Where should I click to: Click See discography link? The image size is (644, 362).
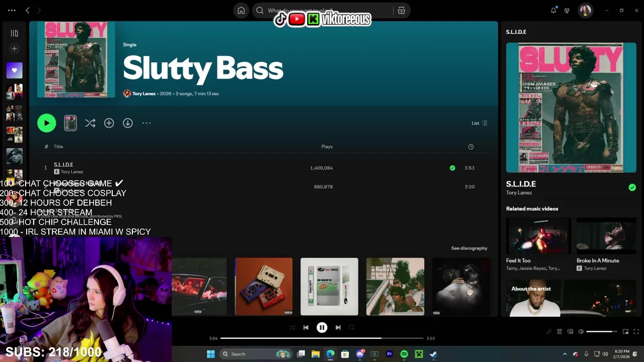(x=469, y=248)
